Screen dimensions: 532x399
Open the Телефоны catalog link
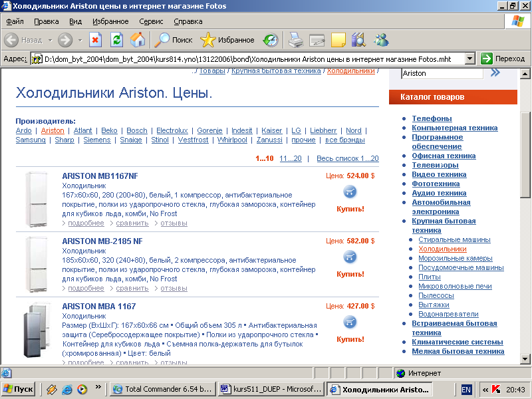tap(432, 118)
